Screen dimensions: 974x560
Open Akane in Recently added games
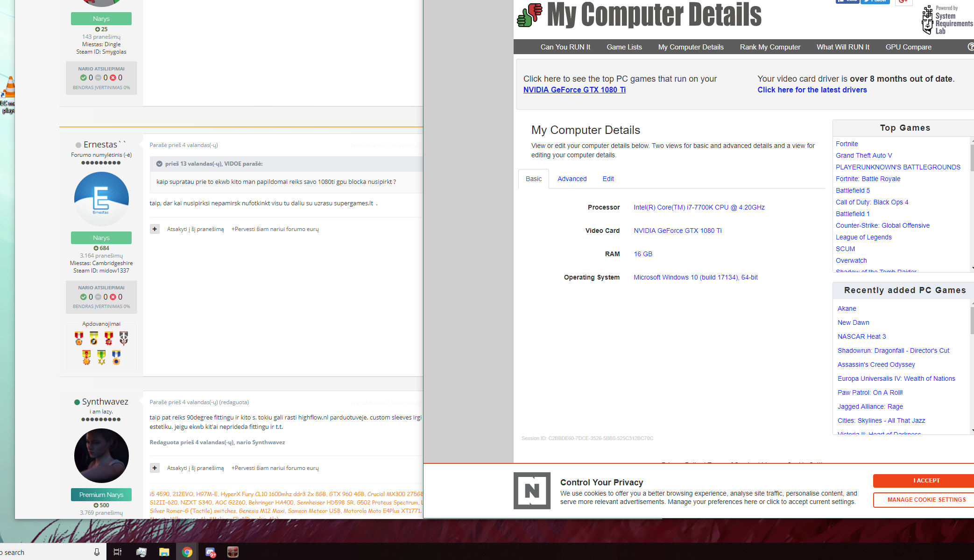tap(847, 308)
